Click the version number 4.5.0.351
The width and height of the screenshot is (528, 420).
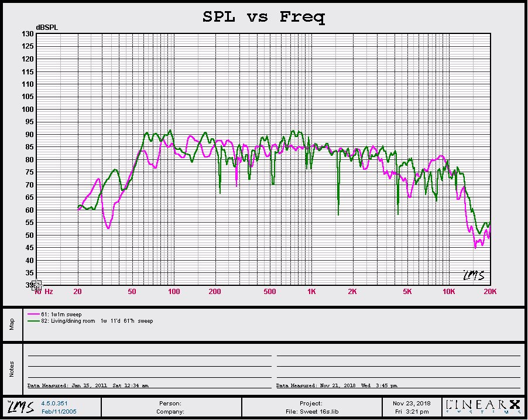coord(53,403)
